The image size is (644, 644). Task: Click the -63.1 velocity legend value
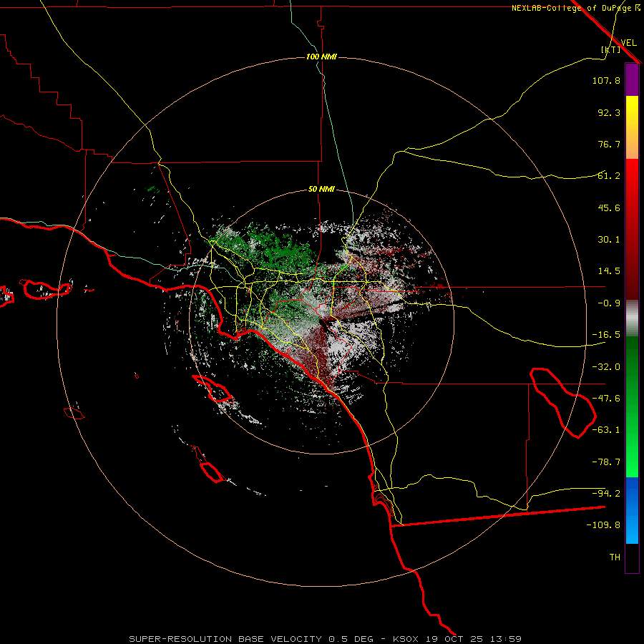click(606, 430)
